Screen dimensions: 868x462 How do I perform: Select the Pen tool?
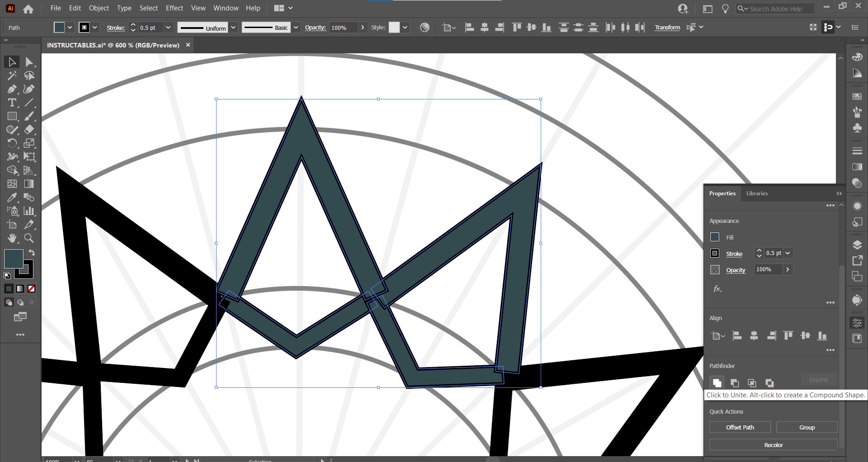[12, 89]
